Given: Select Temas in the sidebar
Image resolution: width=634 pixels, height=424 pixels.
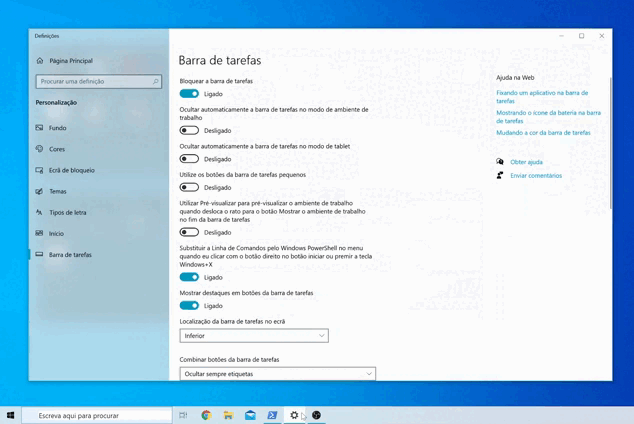Looking at the screenshot, I should click(x=58, y=191).
